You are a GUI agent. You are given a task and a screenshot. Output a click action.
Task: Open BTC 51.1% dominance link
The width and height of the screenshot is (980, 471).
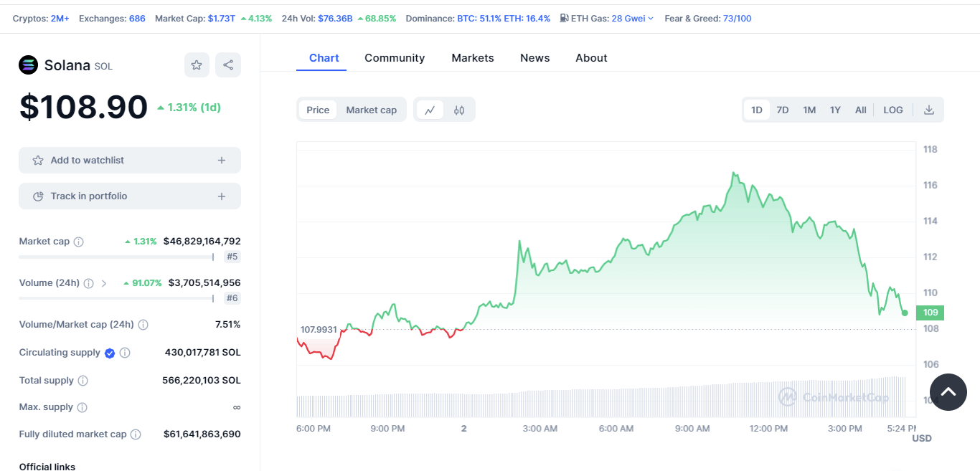[x=479, y=18]
